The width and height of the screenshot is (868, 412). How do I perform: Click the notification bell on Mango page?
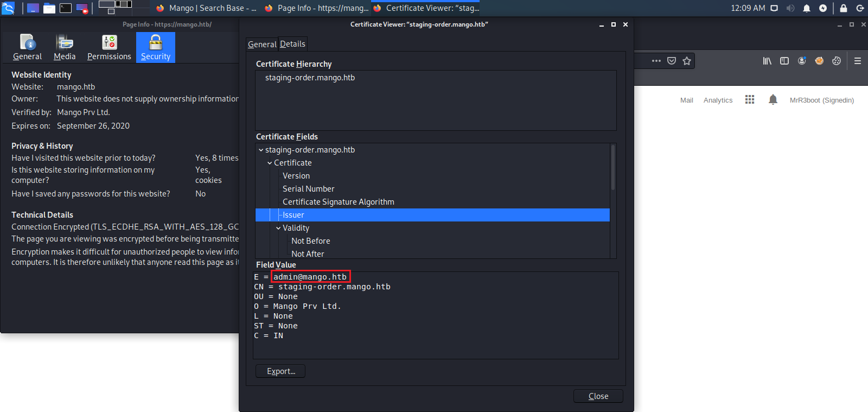pyautogui.click(x=773, y=99)
